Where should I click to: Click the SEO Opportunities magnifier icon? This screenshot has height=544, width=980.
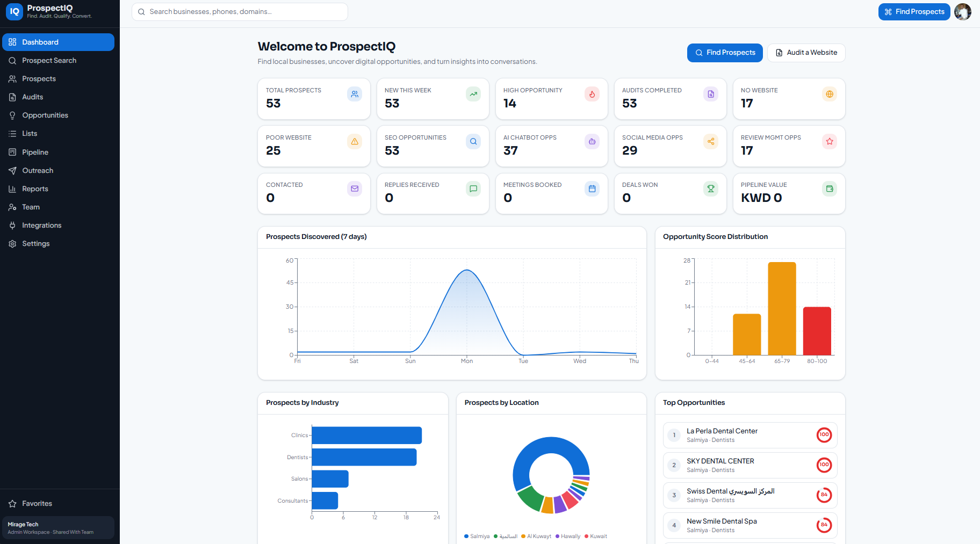pos(473,141)
